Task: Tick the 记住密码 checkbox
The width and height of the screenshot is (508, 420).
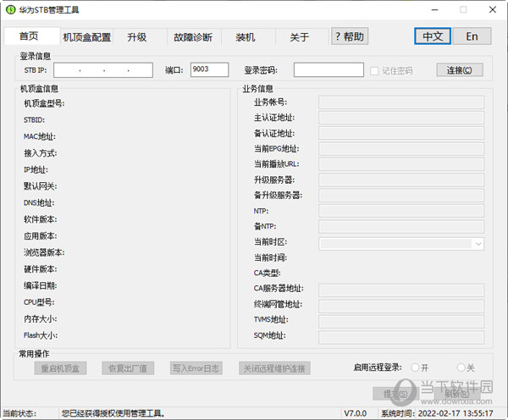Action: [x=375, y=70]
